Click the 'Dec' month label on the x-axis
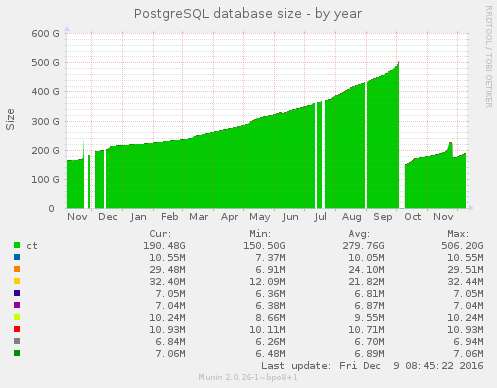Viewport: 497px width, 388px height. (108, 217)
